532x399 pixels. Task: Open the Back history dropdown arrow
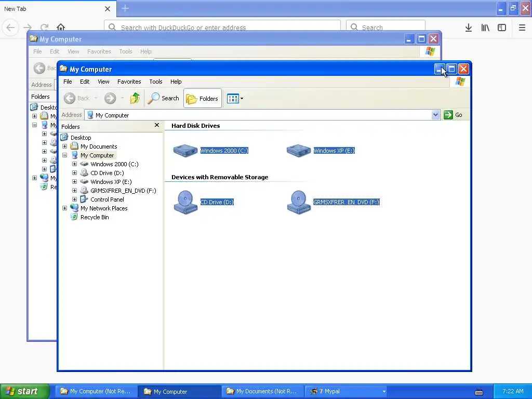96,98
